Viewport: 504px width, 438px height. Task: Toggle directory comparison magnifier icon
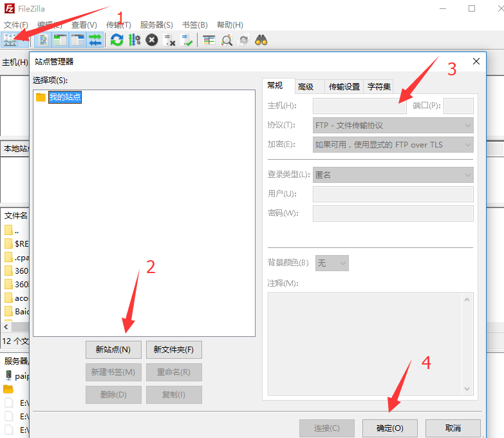coord(227,40)
